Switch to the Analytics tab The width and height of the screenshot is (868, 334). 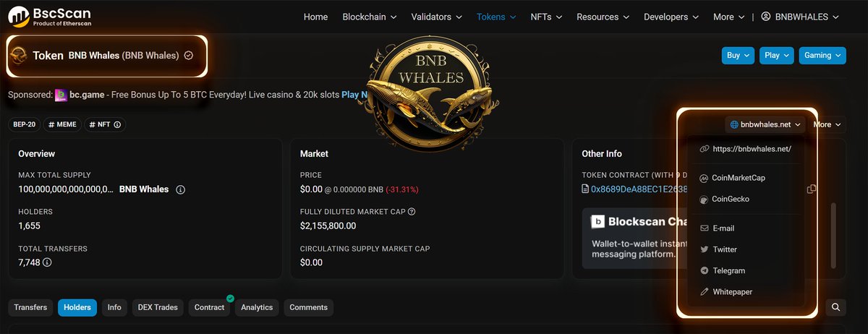coord(257,307)
